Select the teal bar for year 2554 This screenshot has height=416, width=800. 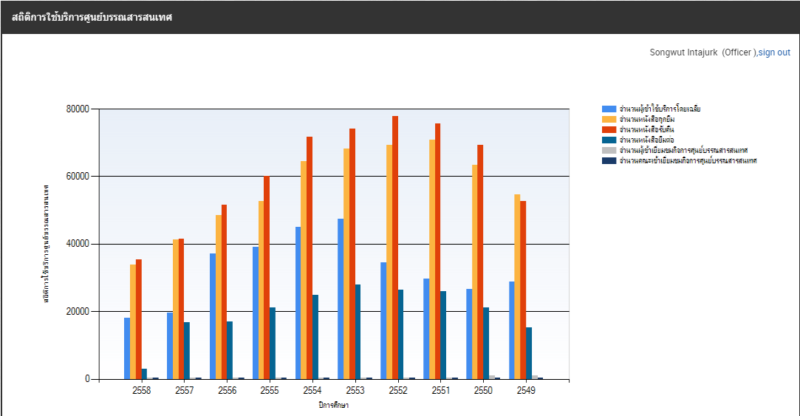(x=315, y=337)
